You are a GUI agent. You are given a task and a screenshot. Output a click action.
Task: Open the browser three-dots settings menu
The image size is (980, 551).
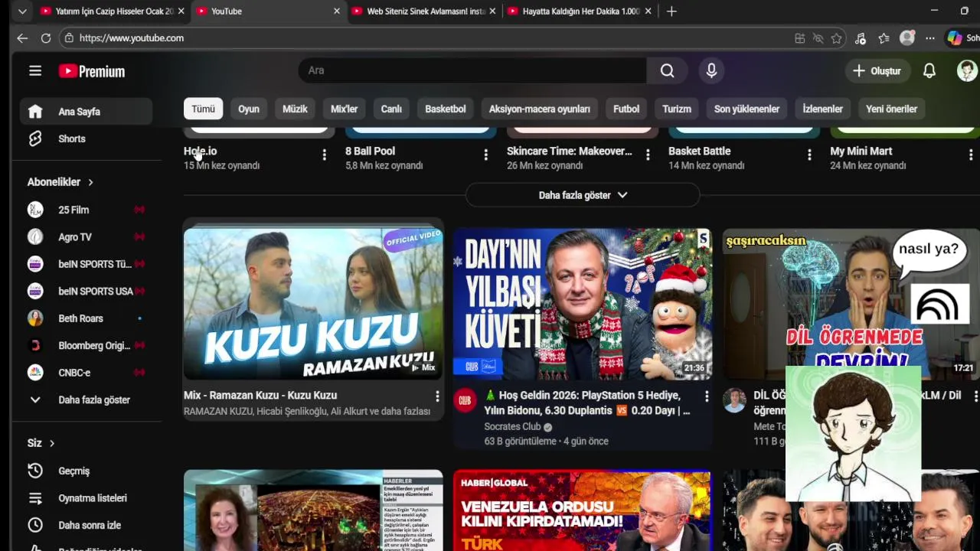tap(930, 38)
